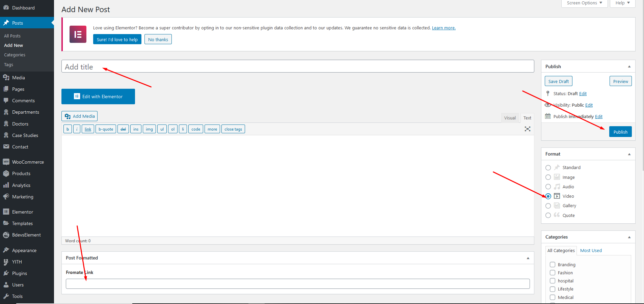The image size is (644, 304).
Task: Switch to the Text editor tab
Action: (x=527, y=118)
